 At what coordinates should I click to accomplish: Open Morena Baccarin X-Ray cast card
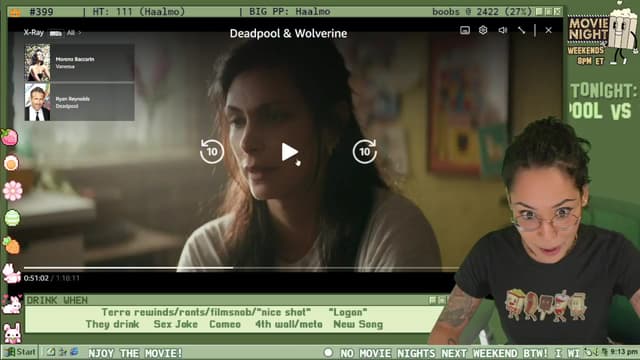[x=80, y=62]
